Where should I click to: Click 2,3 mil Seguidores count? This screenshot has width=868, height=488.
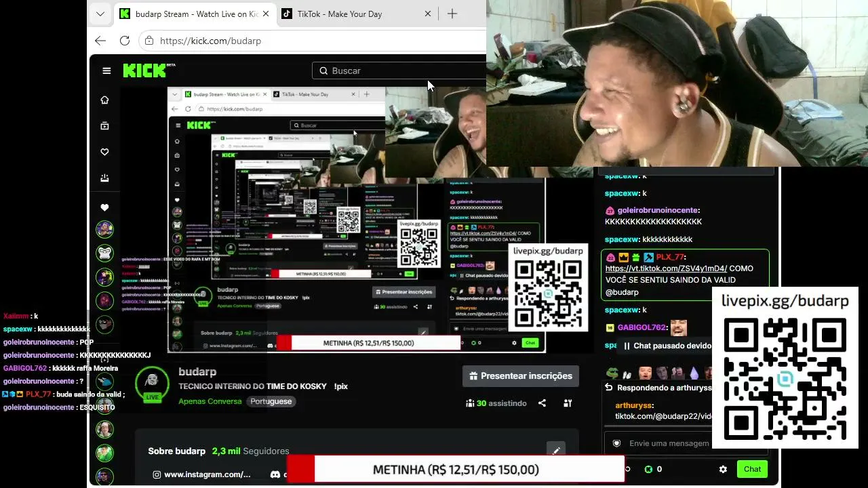coord(250,451)
